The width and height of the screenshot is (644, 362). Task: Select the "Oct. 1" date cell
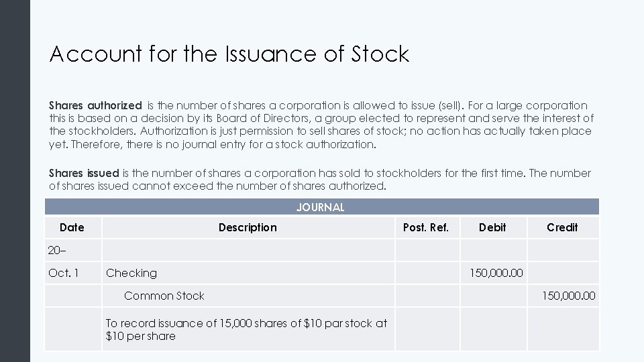point(64,273)
